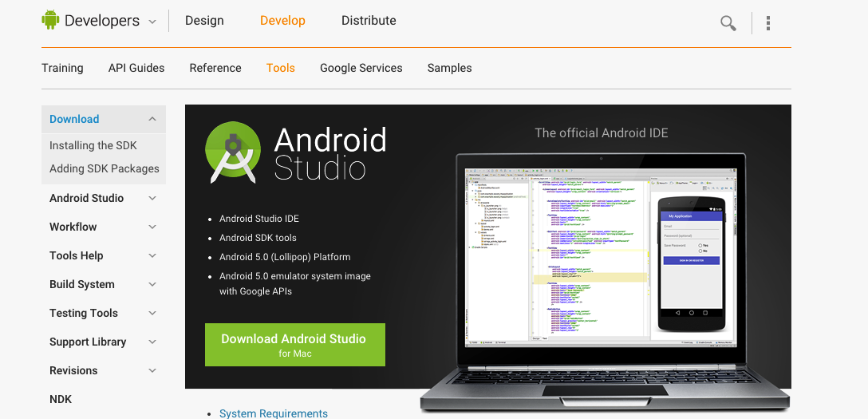Open the Download sidebar link
Screen dimensions: 868x419
pos(74,119)
